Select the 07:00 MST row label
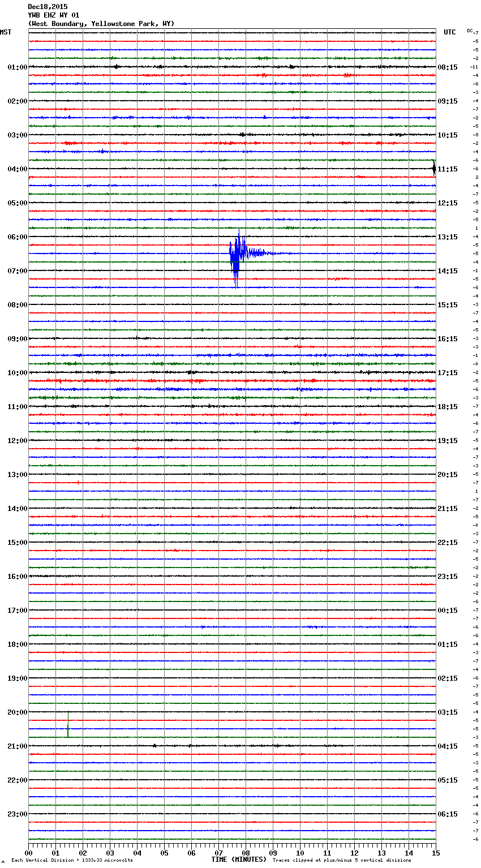The width and height of the screenshot is (481, 868). click(18, 271)
